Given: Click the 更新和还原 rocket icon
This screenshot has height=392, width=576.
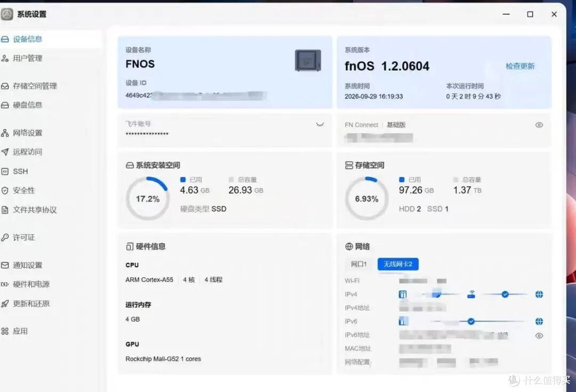Looking at the screenshot, I should [5, 303].
